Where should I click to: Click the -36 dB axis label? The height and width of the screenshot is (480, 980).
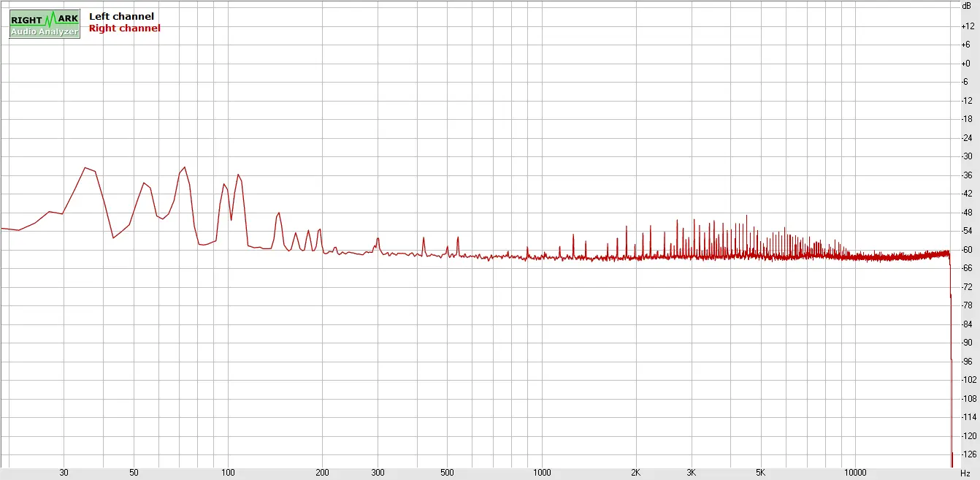(967, 175)
